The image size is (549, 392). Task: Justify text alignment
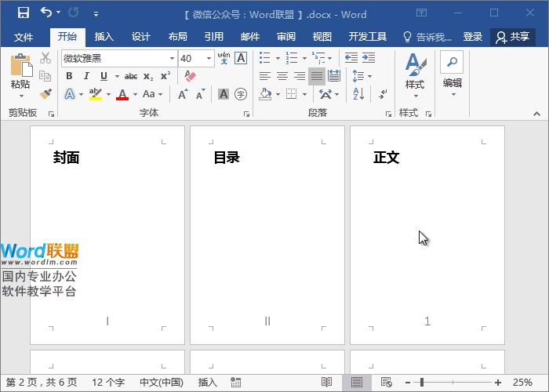coord(317,76)
